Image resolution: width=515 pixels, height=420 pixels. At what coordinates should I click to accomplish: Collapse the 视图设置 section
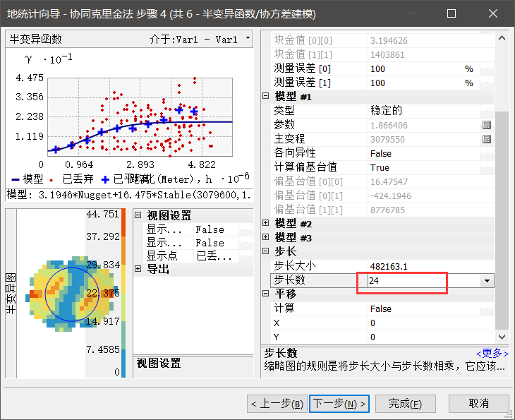138,215
